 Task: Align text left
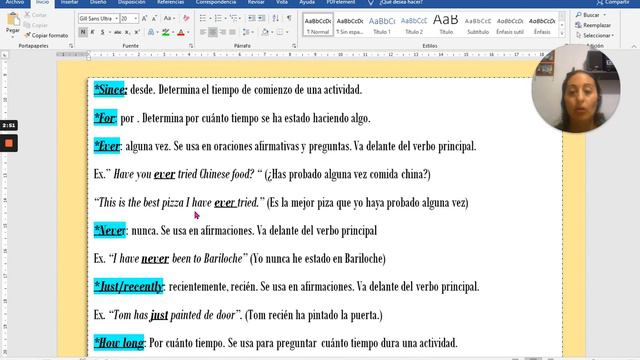(203, 32)
